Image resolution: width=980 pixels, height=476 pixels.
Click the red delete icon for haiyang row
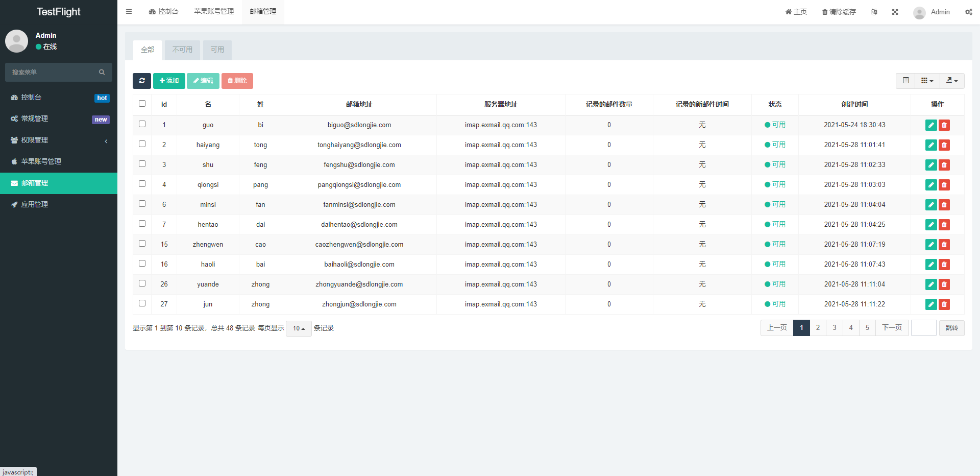pos(944,145)
